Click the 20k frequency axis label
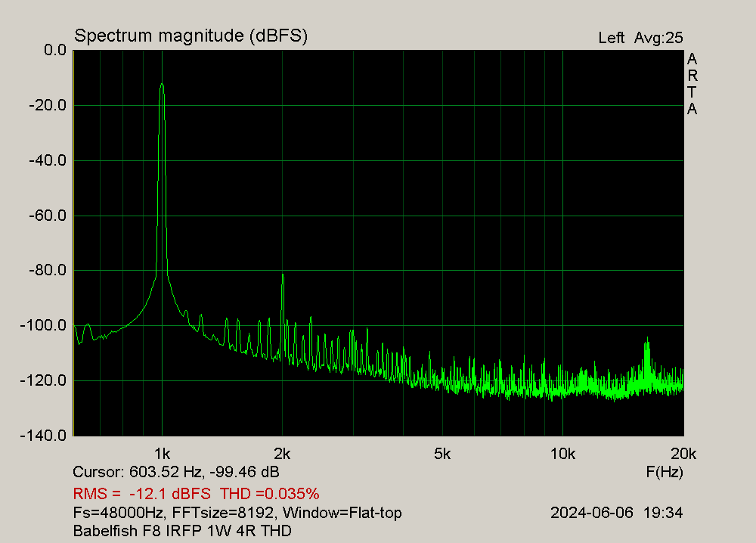The height and width of the screenshot is (543, 756). coord(683,454)
